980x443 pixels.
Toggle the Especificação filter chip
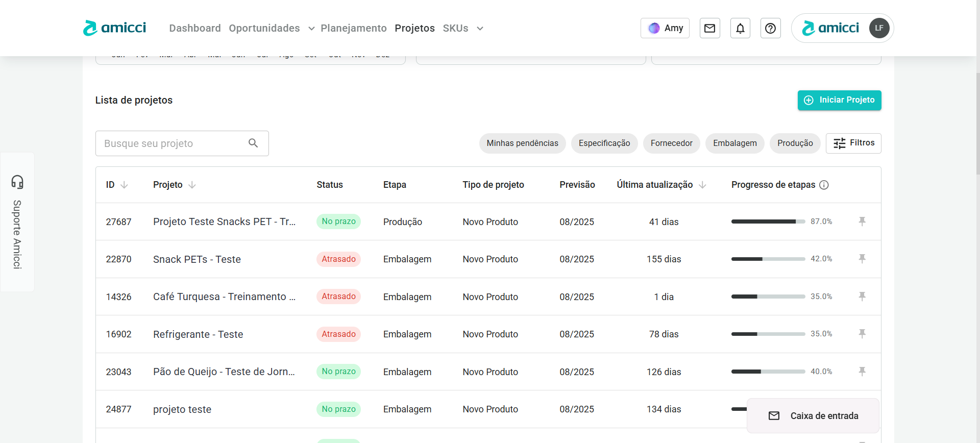[x=604, y=143]
